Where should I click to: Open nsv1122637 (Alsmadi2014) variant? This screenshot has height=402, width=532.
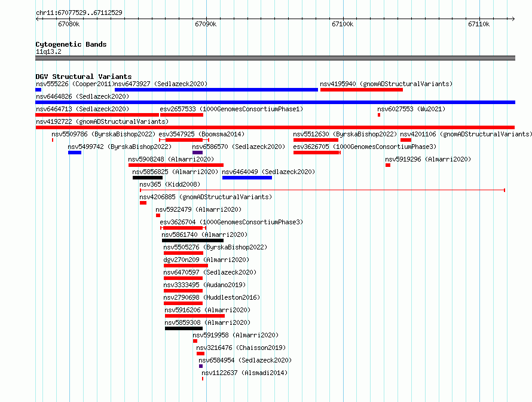click(244, 373)
